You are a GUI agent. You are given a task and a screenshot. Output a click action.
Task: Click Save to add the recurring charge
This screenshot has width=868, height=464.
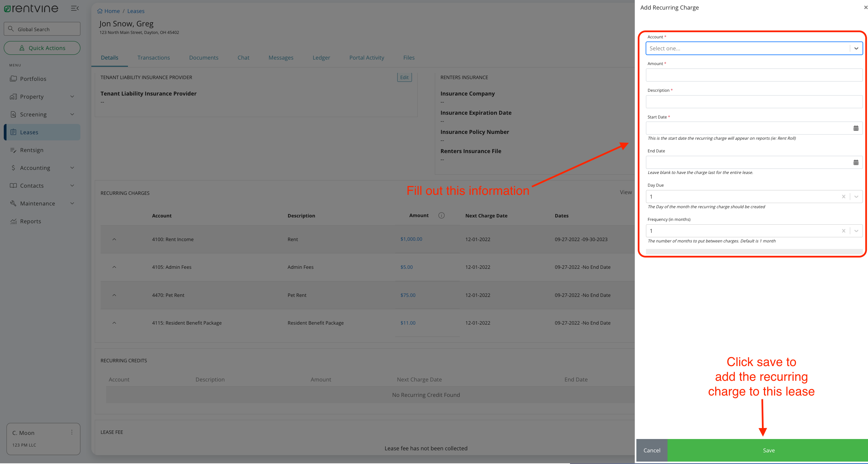coord(768,450)
